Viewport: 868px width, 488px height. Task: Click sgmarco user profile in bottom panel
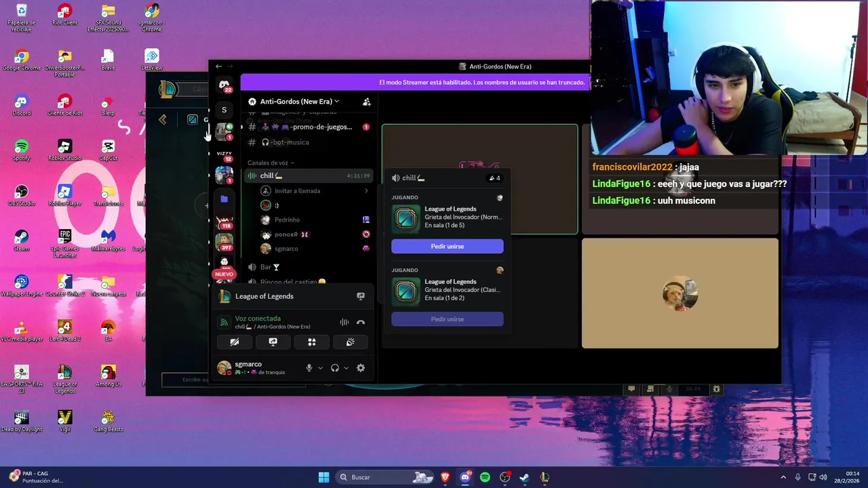point(252,368)
